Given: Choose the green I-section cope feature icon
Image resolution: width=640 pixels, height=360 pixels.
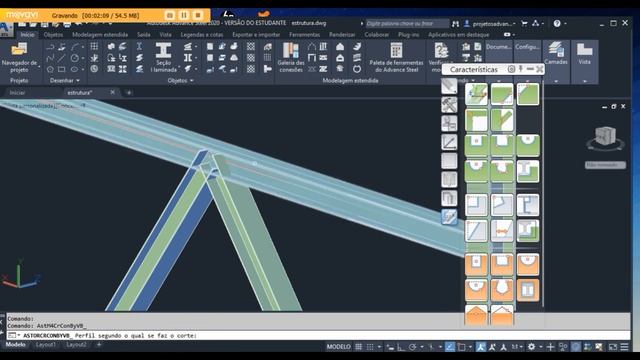Looking at the screenshot, I should coord(527,171).
